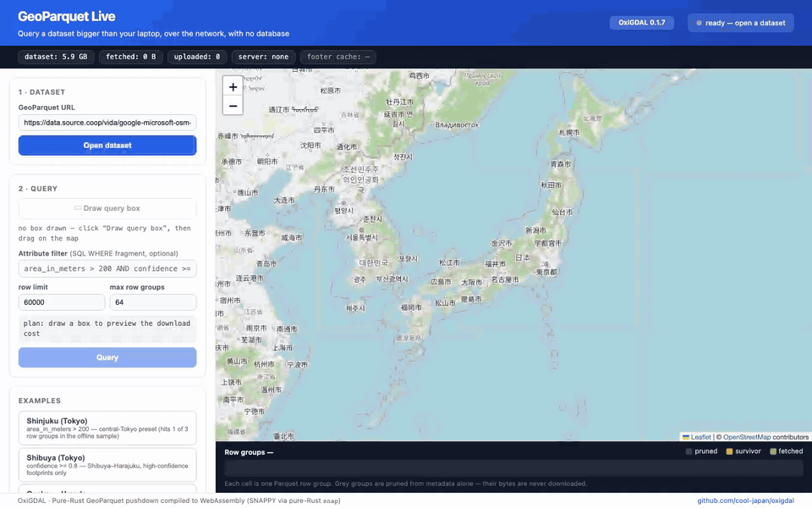Image resolution: width=812 pixels, height=508 pixels.
Task: Click the fetched legend swatch
Action: 773,451
